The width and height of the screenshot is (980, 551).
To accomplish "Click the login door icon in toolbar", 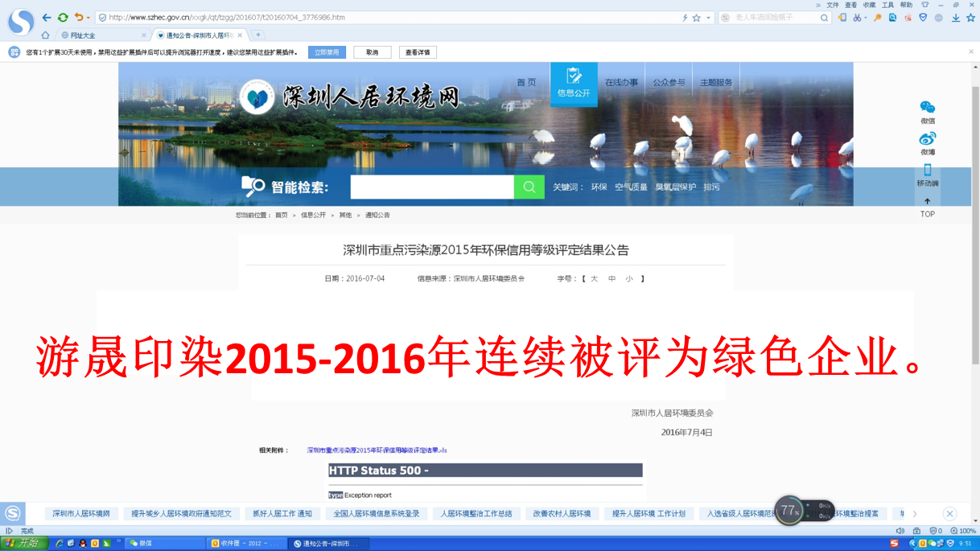I will coord(842,17).
